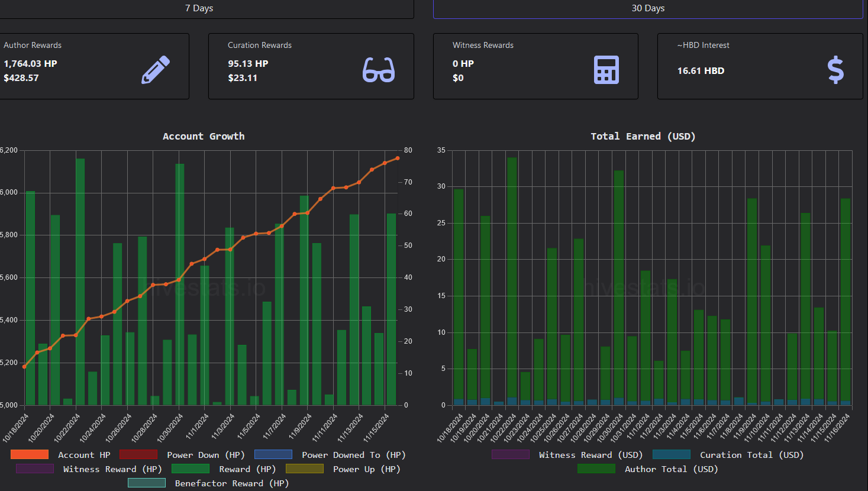The image size is (868, 491).
Task: Toggle the Account HP legend swatch
Action: pos(30,454)
